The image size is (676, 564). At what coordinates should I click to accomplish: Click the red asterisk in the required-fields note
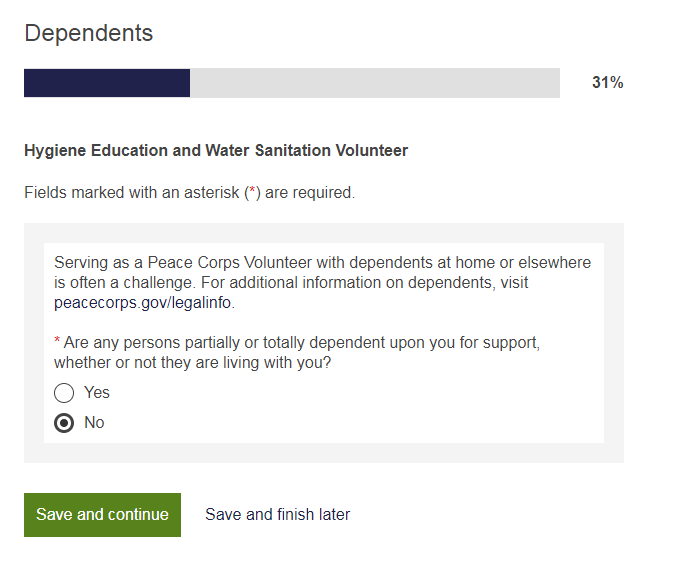[x=252, y=192]
